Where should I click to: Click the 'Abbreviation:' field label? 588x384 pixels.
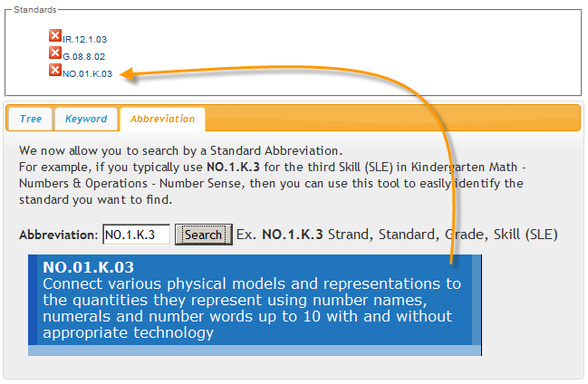point(59,235)
